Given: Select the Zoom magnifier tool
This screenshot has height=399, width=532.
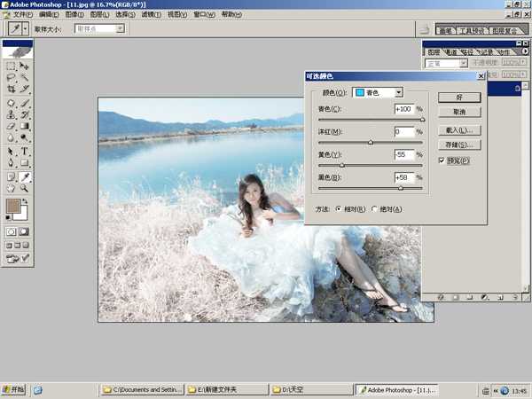Looking at the screenshot, I should [x=25, y=188].
